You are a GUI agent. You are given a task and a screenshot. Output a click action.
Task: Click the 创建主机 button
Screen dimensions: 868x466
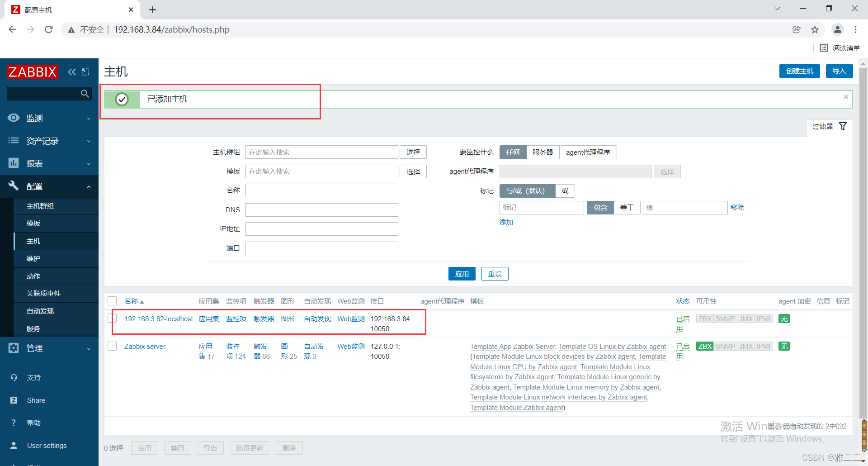point(799,71)
